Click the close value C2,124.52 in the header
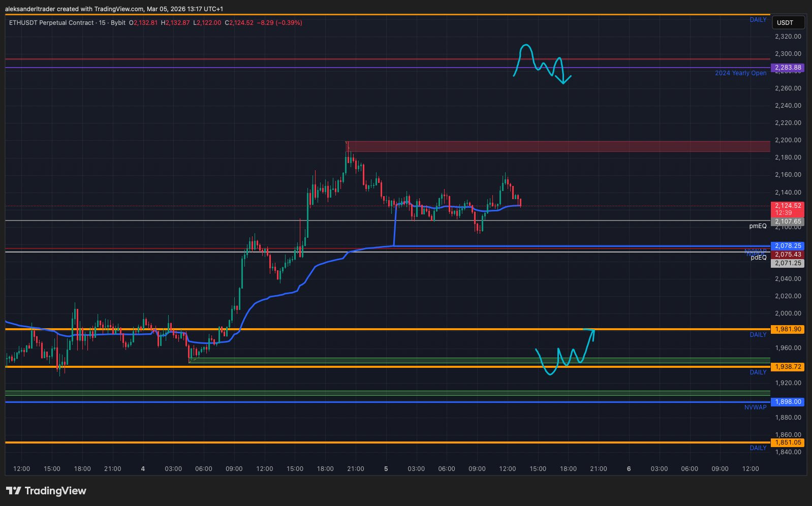 point(239,23)
